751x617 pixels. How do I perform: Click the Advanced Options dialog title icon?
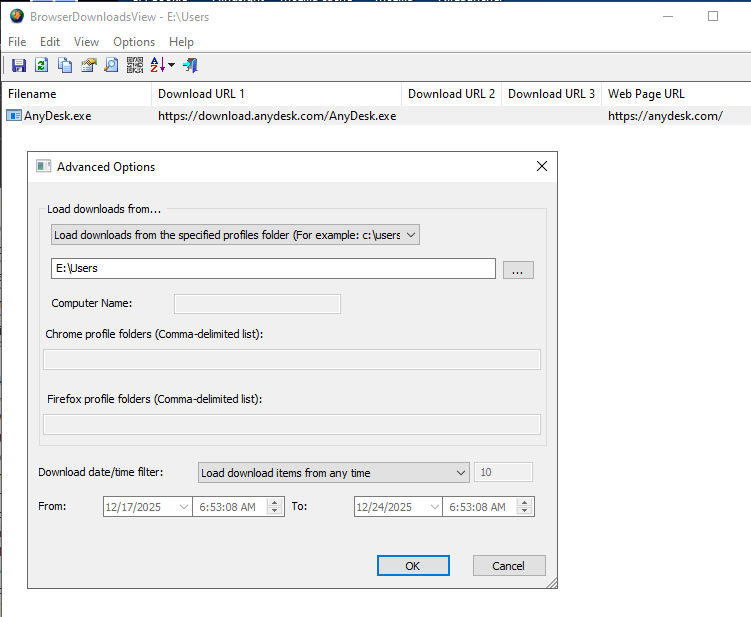click(x=44, y=166)
